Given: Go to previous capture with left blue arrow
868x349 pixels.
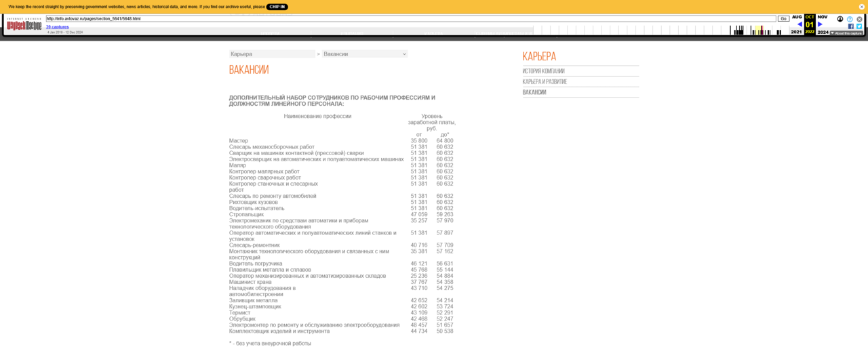Looking at the screenshot, I should 800,24.
